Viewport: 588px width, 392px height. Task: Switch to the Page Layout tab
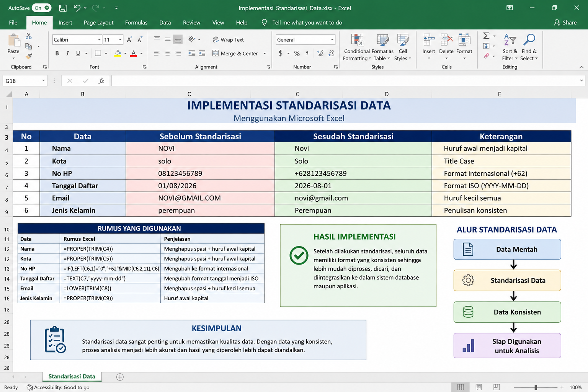click(98, 23)
